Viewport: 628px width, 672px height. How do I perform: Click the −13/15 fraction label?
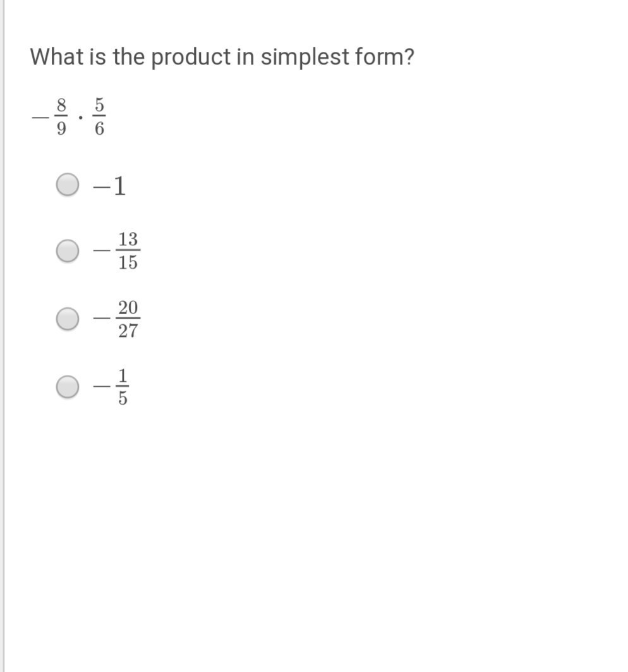[x=117, y=250]
